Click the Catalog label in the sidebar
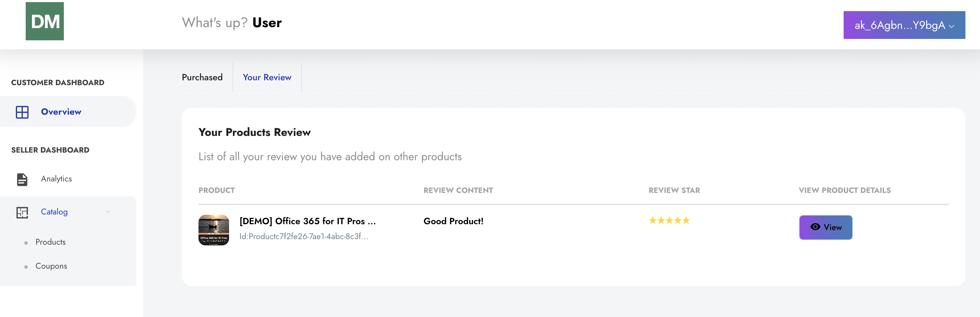This screenshot has width=980, height=317. click(54, 212)
